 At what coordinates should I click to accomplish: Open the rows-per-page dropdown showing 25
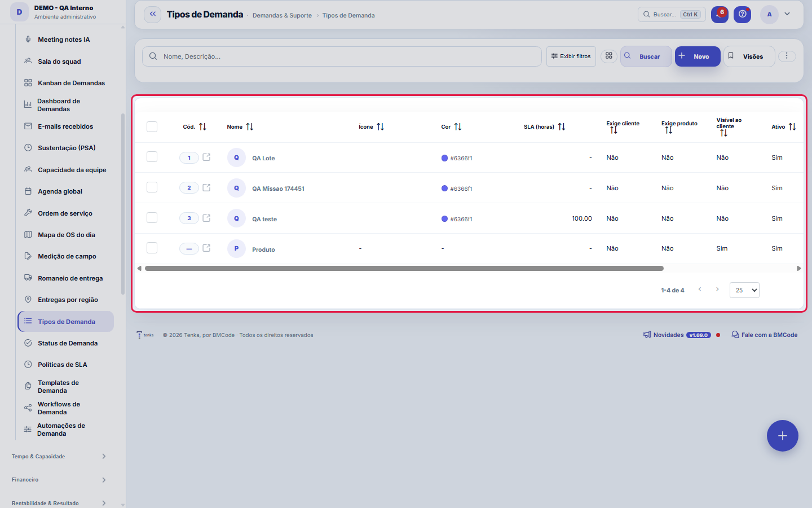tap(744, 290)
